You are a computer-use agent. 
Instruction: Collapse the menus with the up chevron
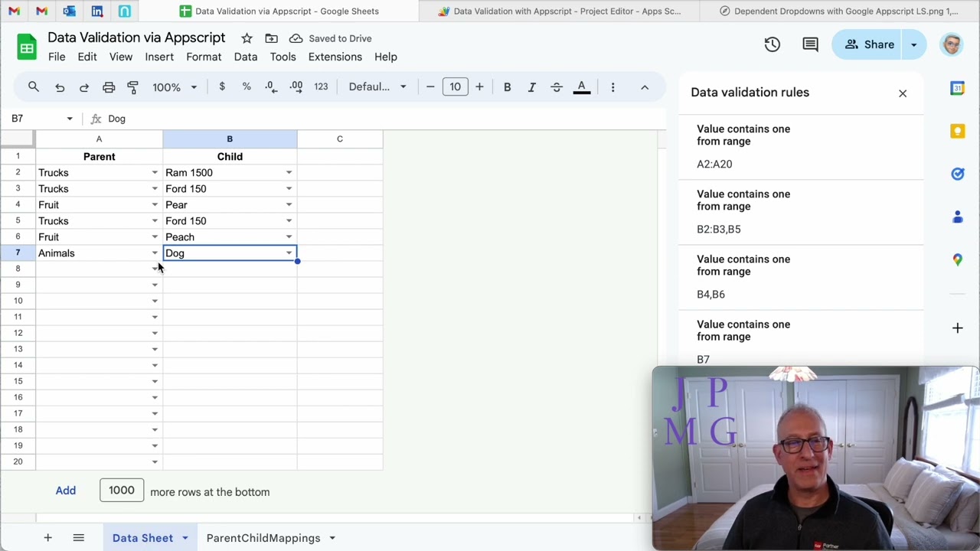click(x=645, y=87)
